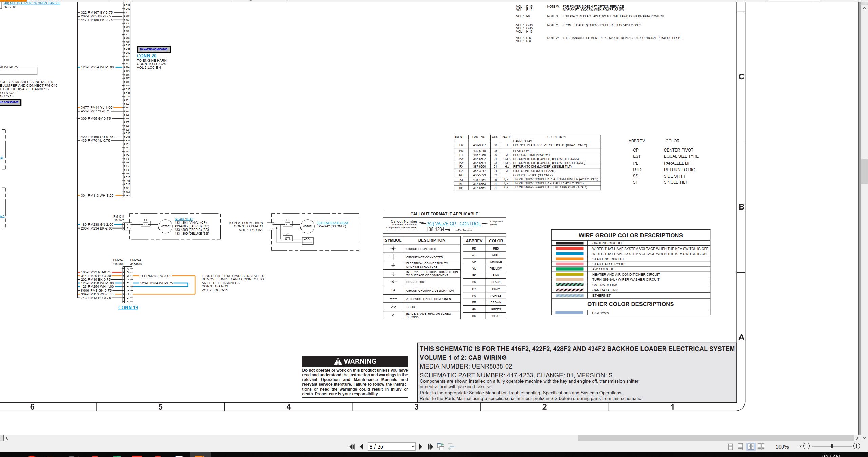The width and height of the screenshot is (868, 457).
Task: Click the (52) VALVE GP - CONTROL link
Action: pos(453,224)
